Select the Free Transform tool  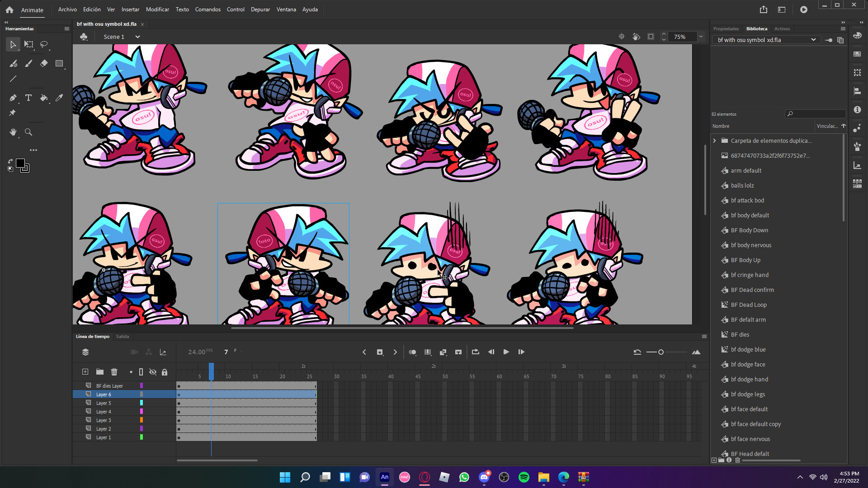coord(28,44)
